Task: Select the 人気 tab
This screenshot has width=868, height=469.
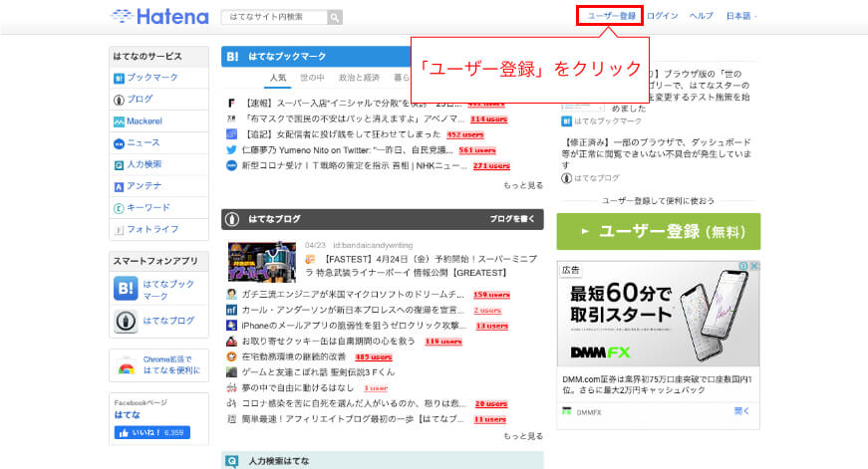Action: tap(278, 78)
